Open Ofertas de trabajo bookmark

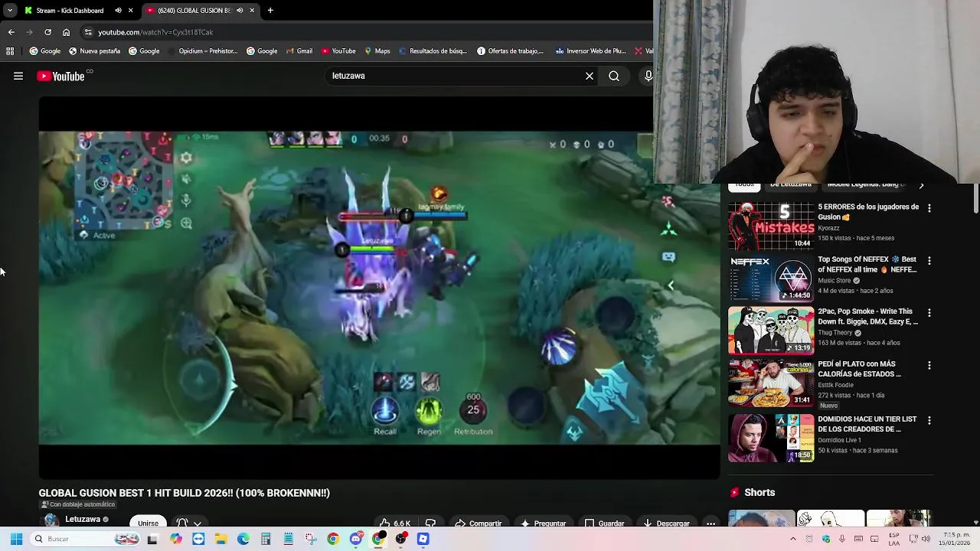coord(510,51)
